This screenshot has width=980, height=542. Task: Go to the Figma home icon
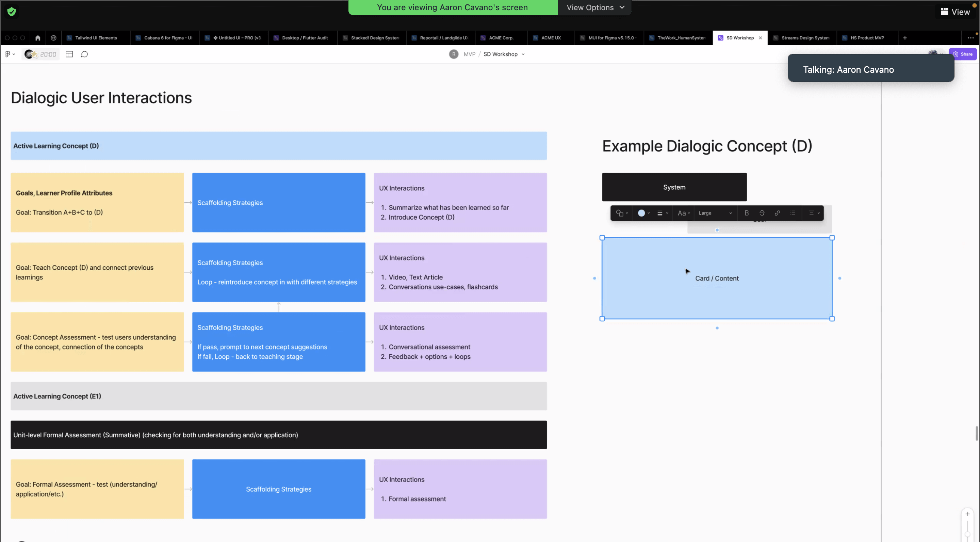tap(38, 38)
